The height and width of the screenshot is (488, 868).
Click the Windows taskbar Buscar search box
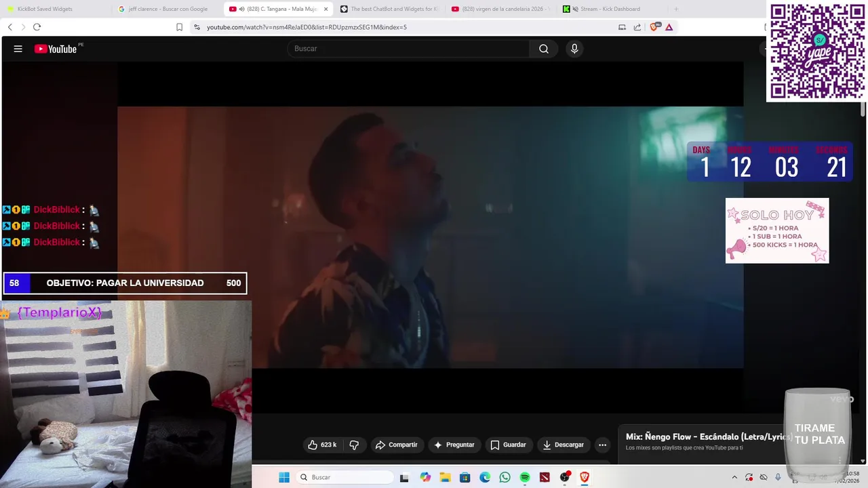[x=344, y=477]
